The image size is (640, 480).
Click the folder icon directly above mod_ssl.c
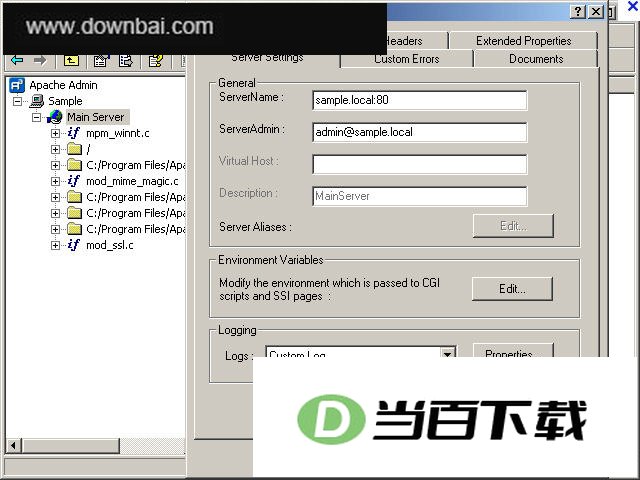74,229
